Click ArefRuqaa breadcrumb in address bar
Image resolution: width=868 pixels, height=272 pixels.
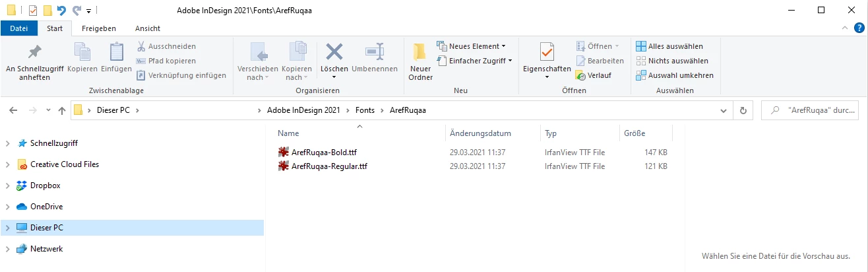click(x=408, y=110)
